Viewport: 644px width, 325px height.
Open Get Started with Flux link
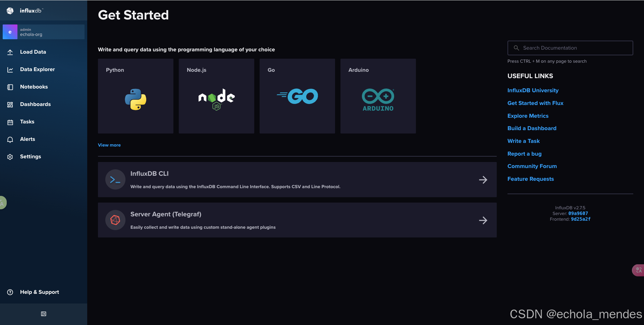(x=535, y=103)
